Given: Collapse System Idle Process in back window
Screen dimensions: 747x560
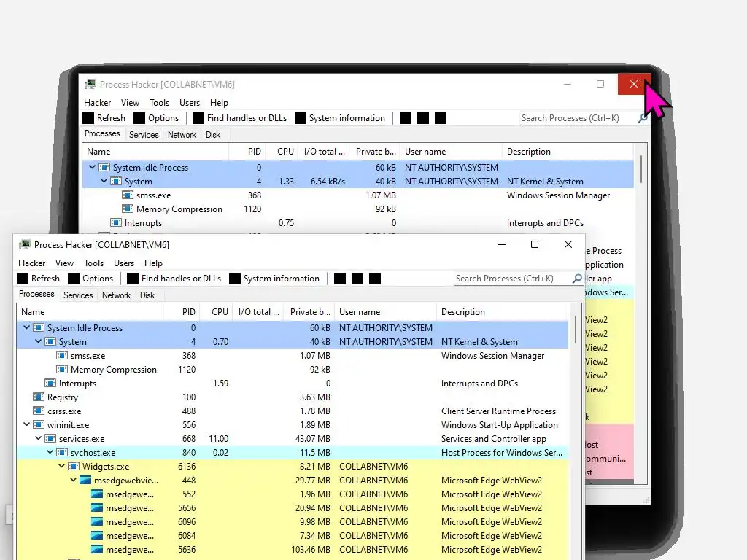Looking at the screenshot, I should point(93,167).
